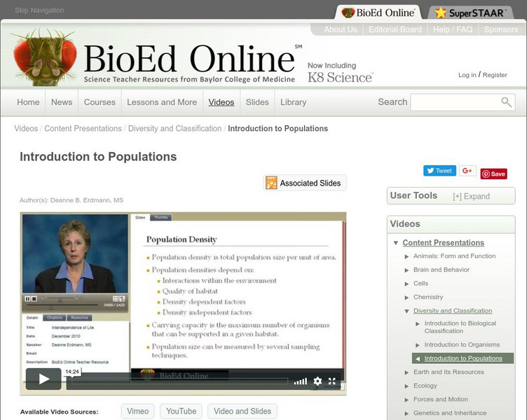Enter fullscreen mode in the video player
The image size is (527, 420).
coord(332,381)
